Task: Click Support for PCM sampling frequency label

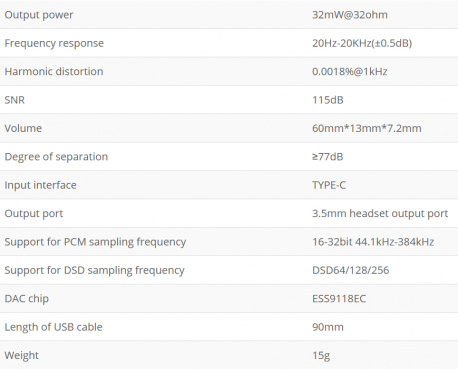Action: (95, 242)
